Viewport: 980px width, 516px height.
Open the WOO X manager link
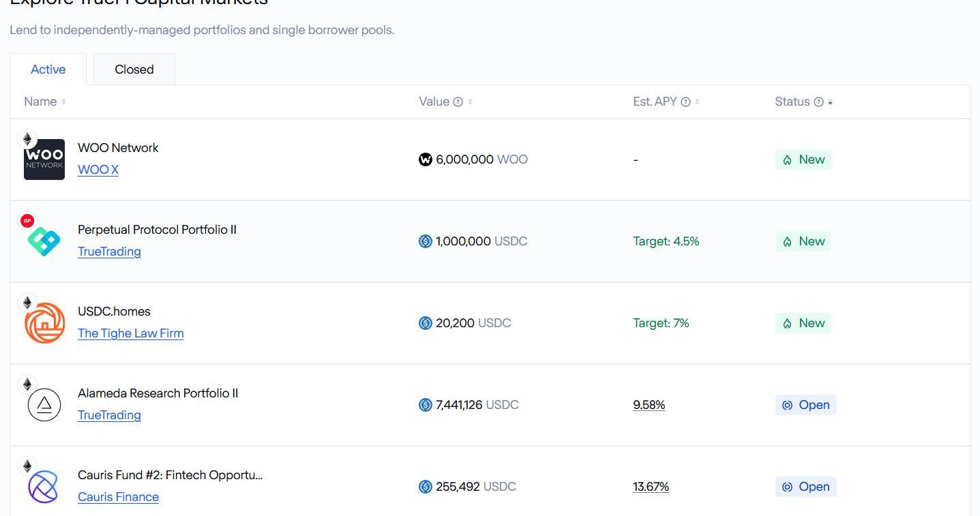click(98, 170)
